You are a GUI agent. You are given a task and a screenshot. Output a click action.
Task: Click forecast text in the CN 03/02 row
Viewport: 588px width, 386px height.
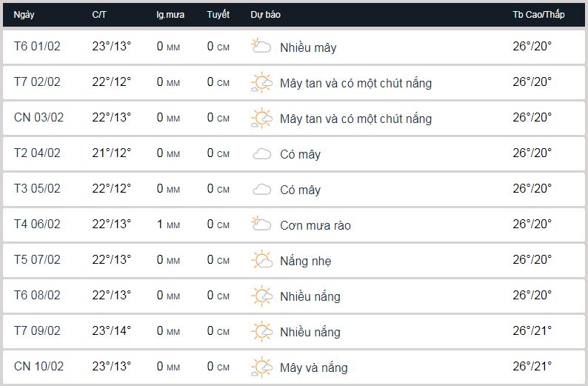tap(356, 119)
